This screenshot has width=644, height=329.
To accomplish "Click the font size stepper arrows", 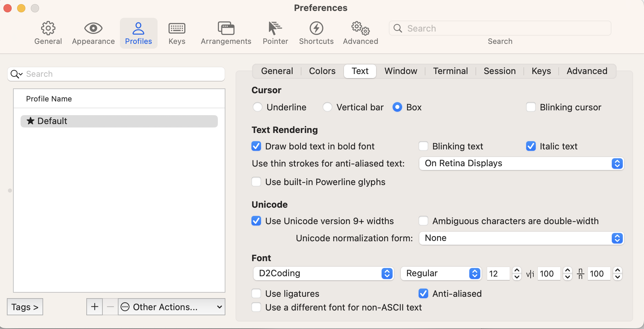I will click(x=517, y=273).
